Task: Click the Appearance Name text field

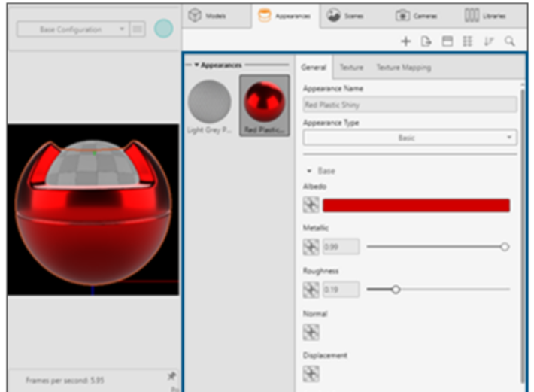Action: point(409,105)
